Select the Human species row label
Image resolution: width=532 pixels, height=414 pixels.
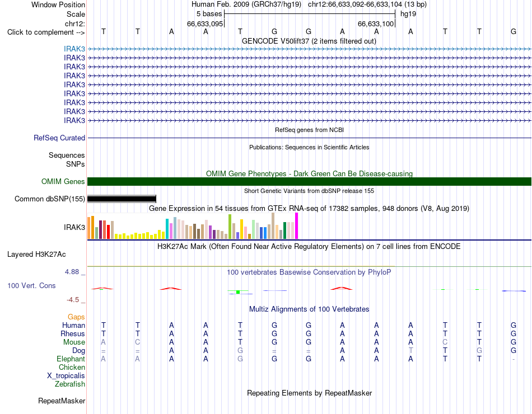[x=73, y=326]
